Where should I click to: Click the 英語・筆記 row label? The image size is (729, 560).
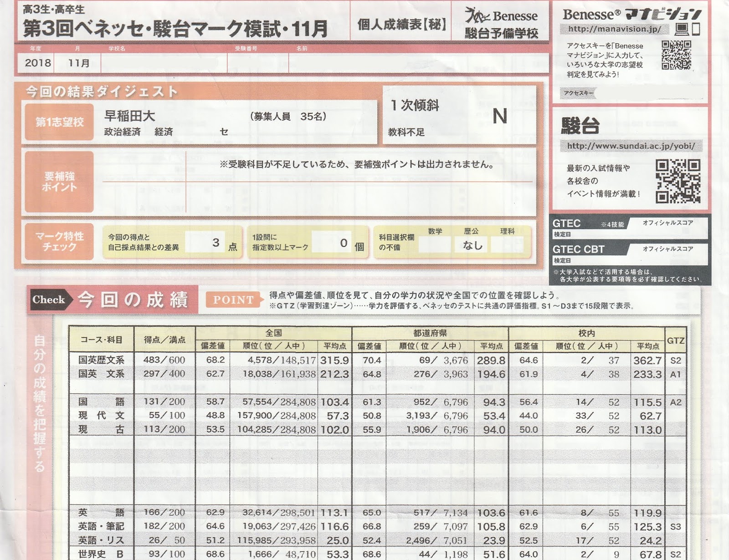tap(101, 526)
